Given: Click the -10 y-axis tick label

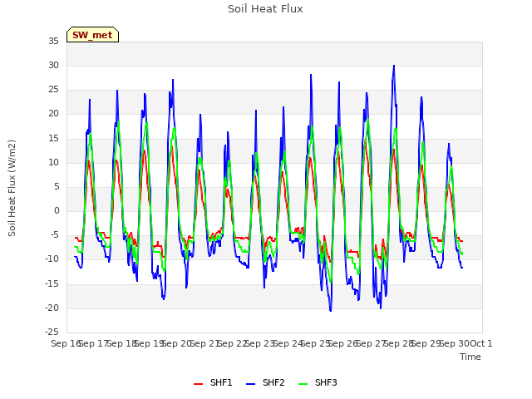Looking at the screenshot, I should tap(52, 259).
